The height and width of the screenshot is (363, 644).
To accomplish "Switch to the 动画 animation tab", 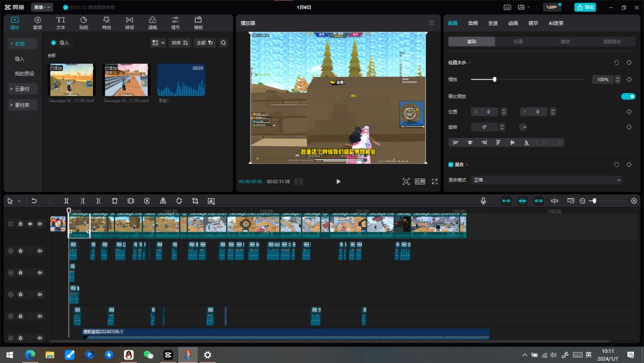I will 513,23.
